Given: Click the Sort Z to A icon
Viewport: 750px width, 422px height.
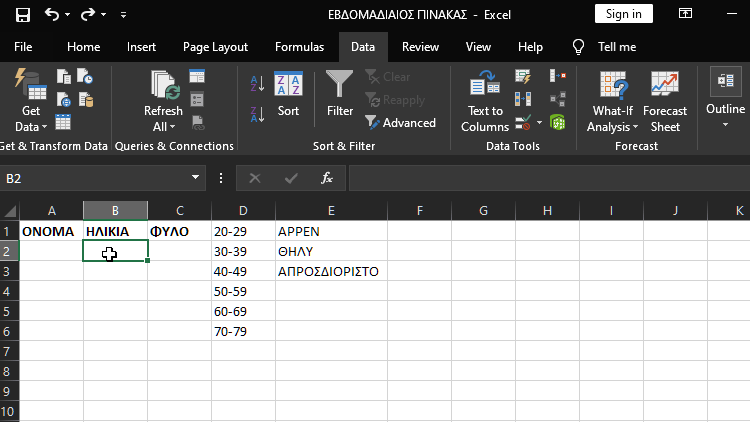Looking at the screenshot, I should [256, 111].
